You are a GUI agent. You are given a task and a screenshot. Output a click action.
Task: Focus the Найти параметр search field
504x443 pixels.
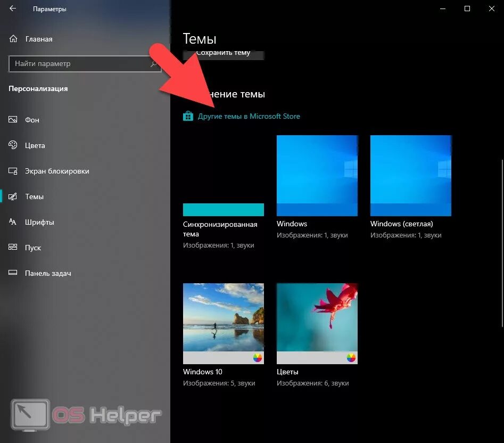(85, 64)
